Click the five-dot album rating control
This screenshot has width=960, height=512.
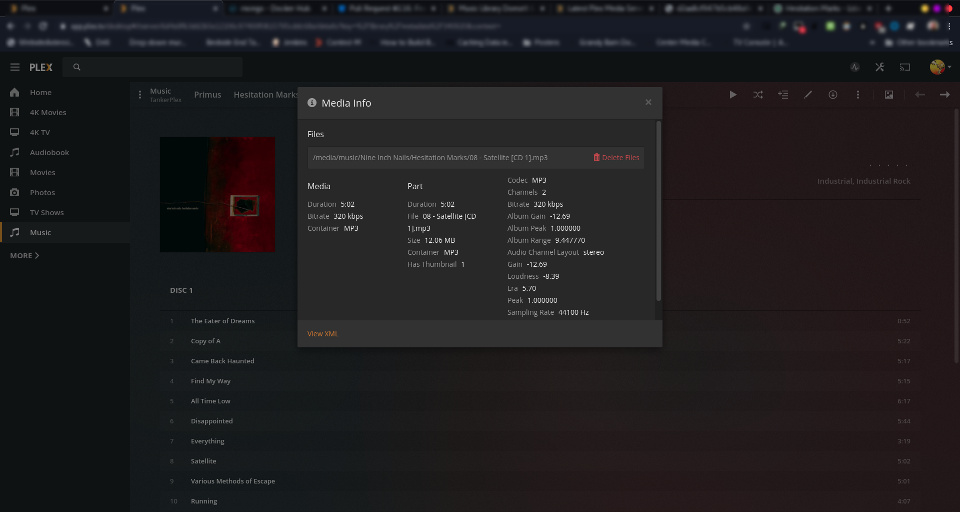coord(889,165)
